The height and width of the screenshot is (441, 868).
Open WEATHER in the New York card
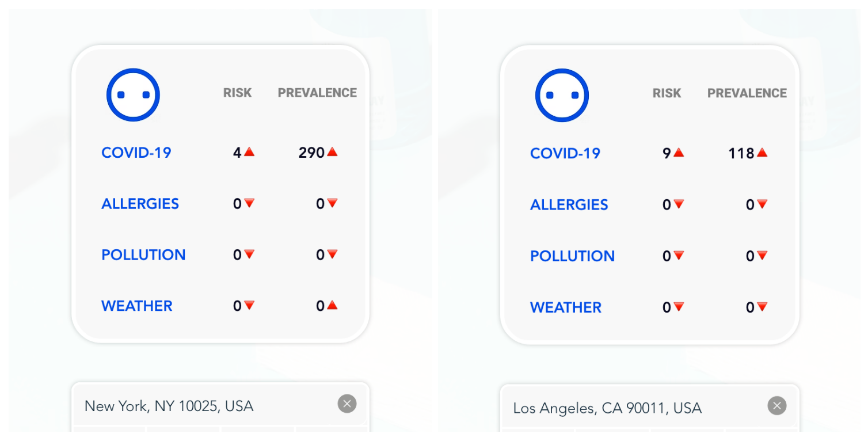point(137,306)
